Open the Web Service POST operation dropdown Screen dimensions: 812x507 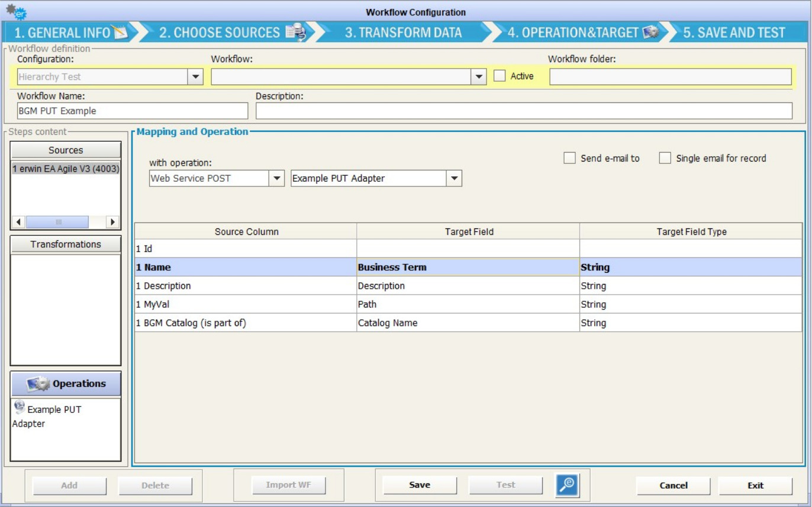[276, 179]
